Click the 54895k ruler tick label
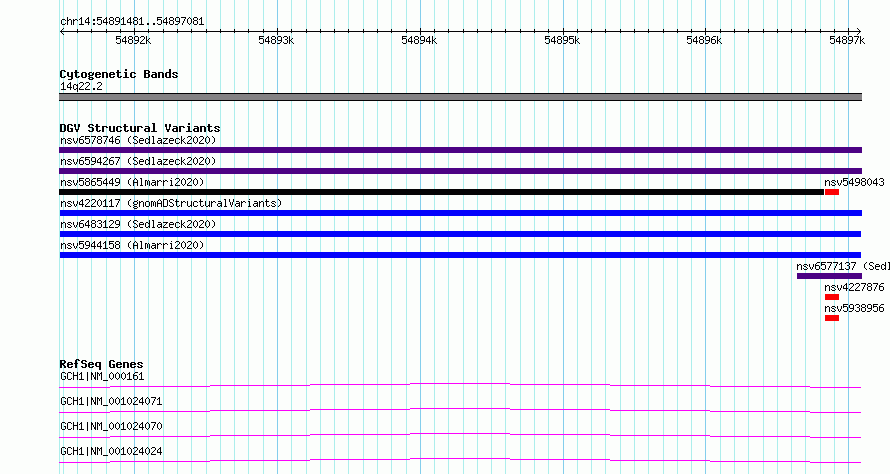Screen dimensions: 890x474 [x=562, y=40]
